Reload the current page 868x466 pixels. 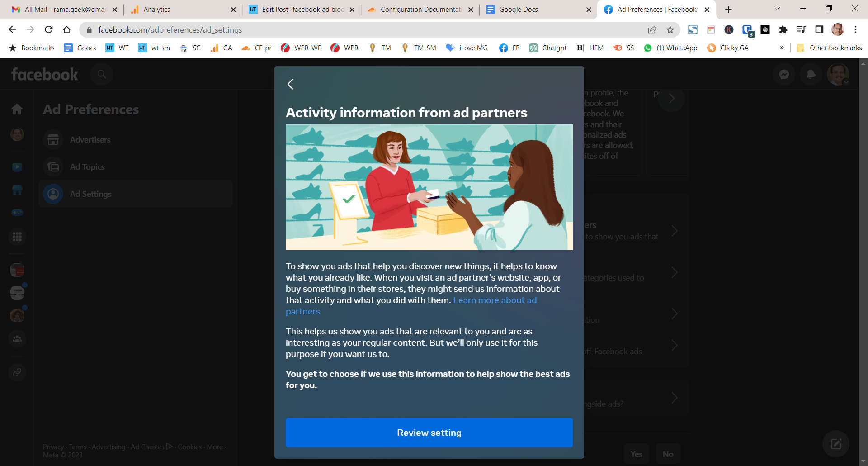(48, 29)
